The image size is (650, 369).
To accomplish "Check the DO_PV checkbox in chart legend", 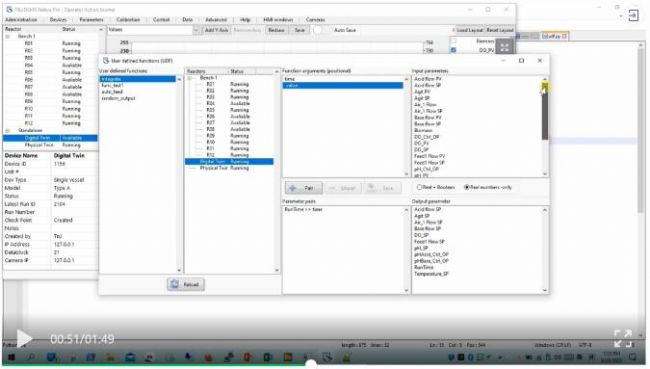I will coord(454,50).
